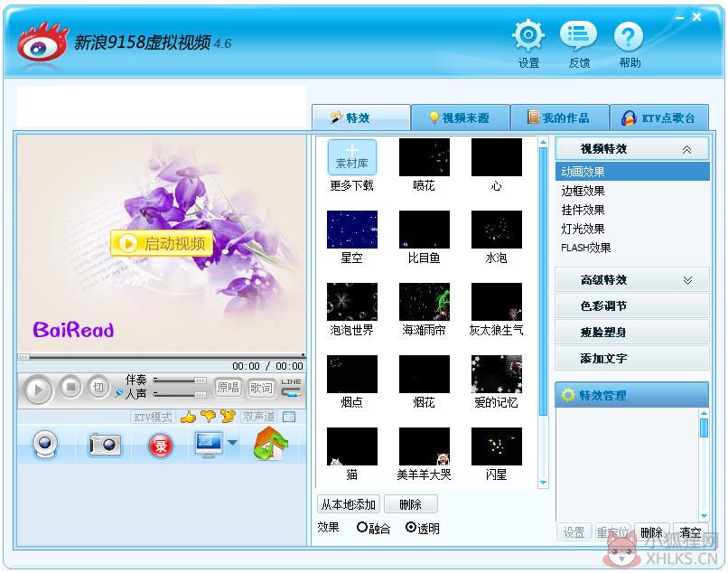728x573 pixels.
Task: Toggle the 原唱 original vocal button
Action: click(x=228, y=387)
